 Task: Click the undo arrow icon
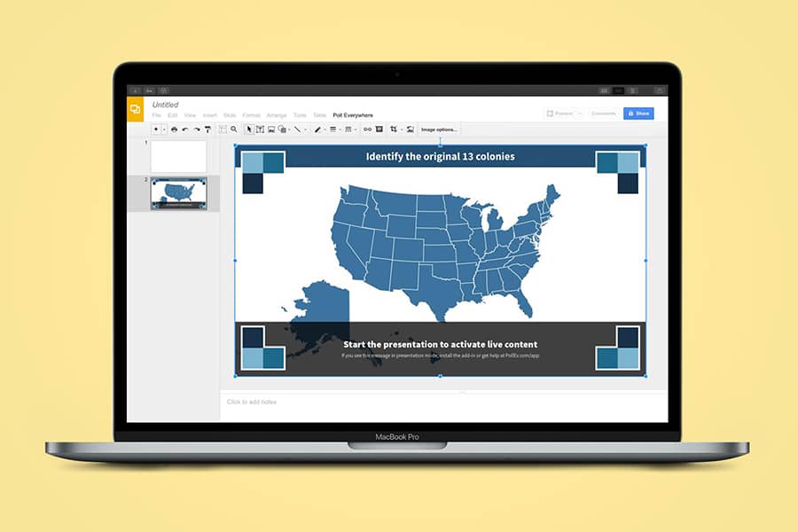(x=185, y=129)
